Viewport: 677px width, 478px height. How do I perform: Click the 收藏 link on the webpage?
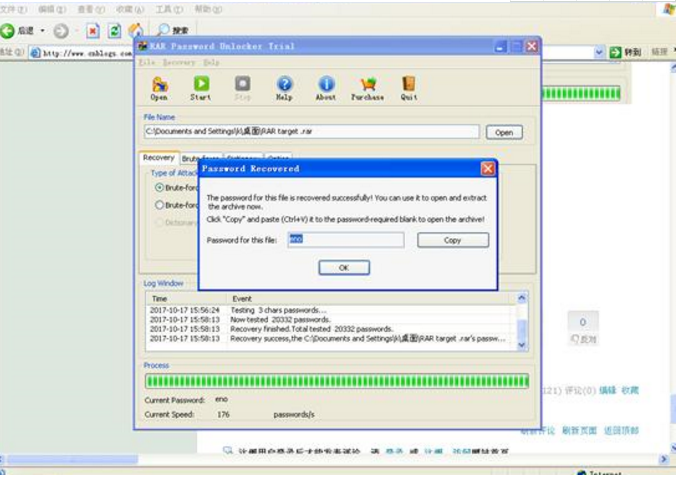[x=630, y=390]
